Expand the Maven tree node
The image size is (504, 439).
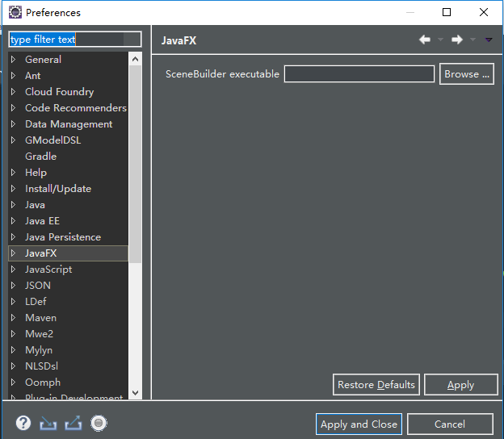(13, 318)
